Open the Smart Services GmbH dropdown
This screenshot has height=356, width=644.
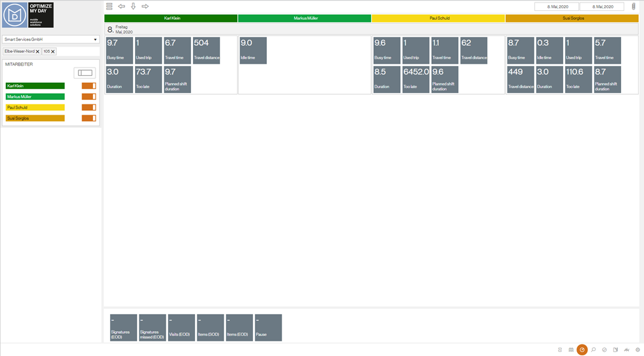pyautogui.click(x=51, y=39)
